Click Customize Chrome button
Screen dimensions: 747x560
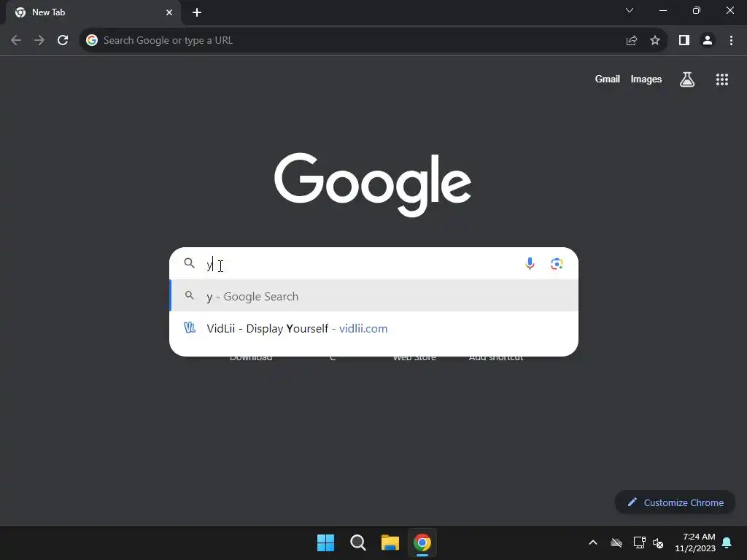click(675, 502)
